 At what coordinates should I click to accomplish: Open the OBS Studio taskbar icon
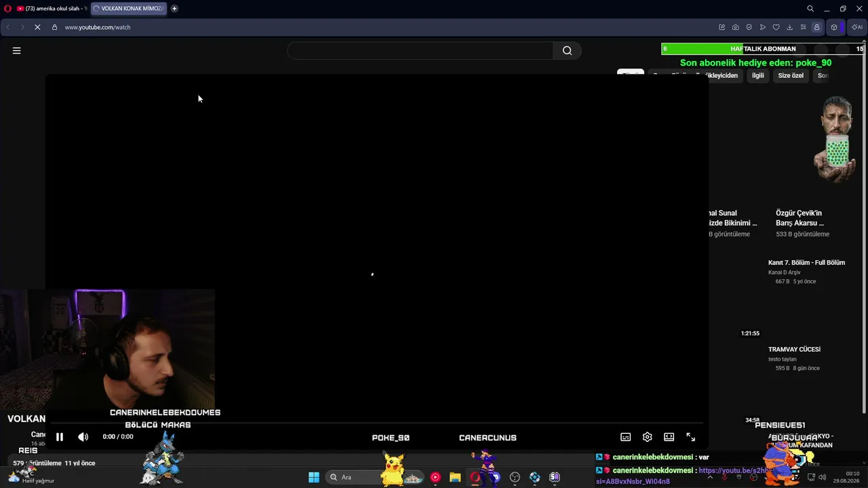click(515, 477)
